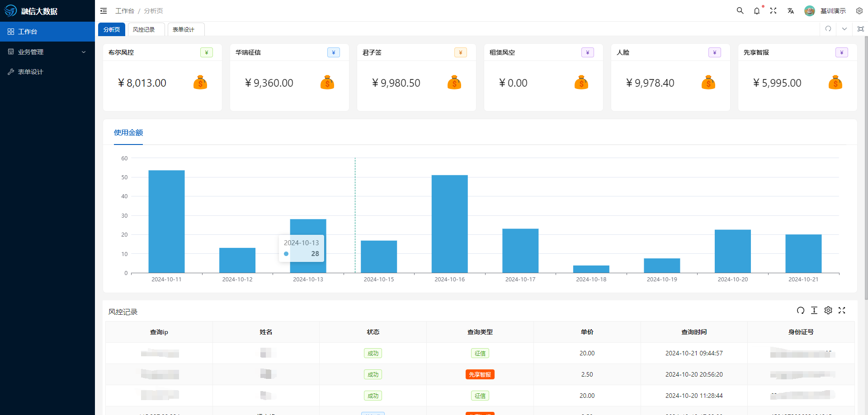
Task: Collapse the sidebar with the menu fold icon
Action: point(104,11)
